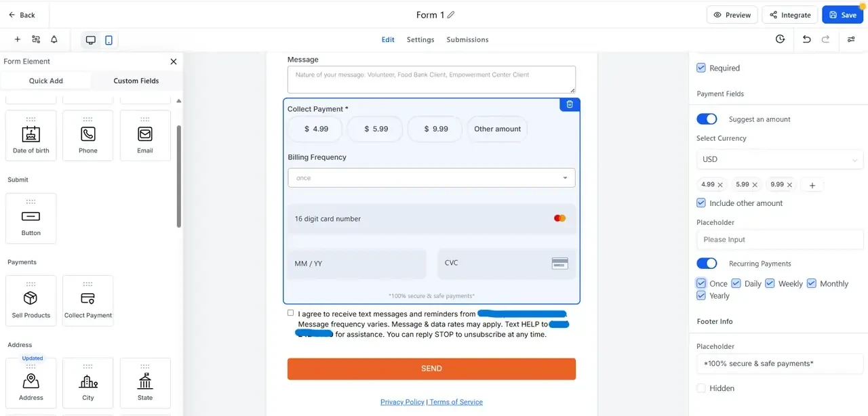Toggle Recurring Payments switch

click(707, 264)
